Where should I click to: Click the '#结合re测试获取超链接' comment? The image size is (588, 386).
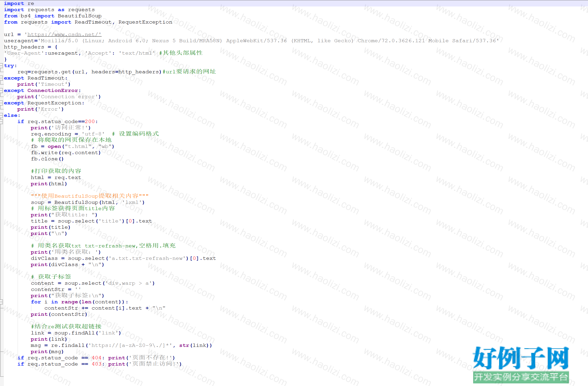(x=66, y=326)
